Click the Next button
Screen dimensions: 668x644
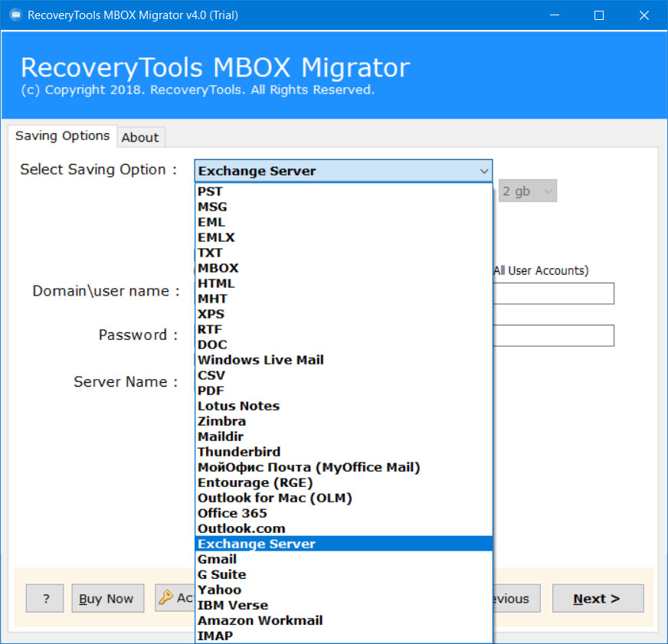click(598, 598)
